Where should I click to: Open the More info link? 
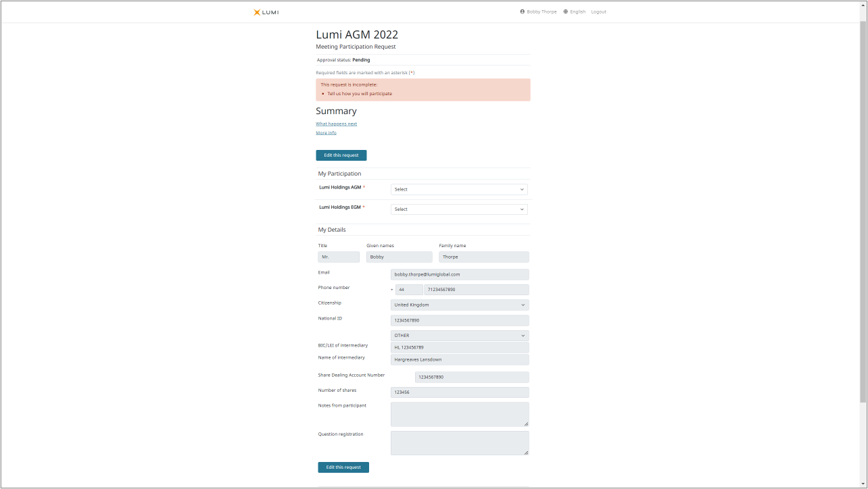click(x=326, y=133)
